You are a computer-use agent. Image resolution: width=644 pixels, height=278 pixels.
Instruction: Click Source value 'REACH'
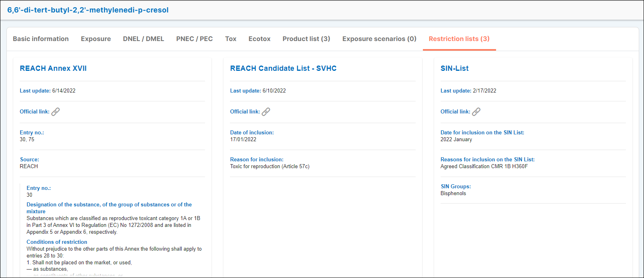[x=29, y=166]
